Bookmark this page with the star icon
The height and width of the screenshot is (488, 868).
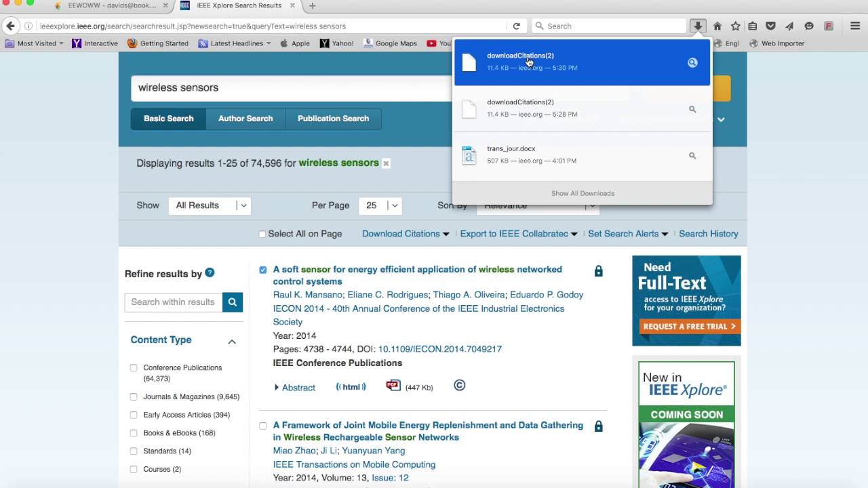[x=735, y=26]
